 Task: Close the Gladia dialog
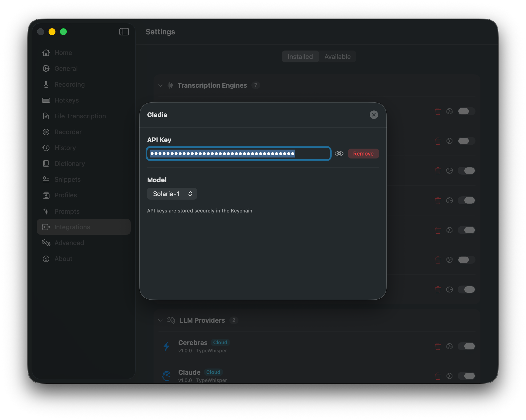point(374,115)
